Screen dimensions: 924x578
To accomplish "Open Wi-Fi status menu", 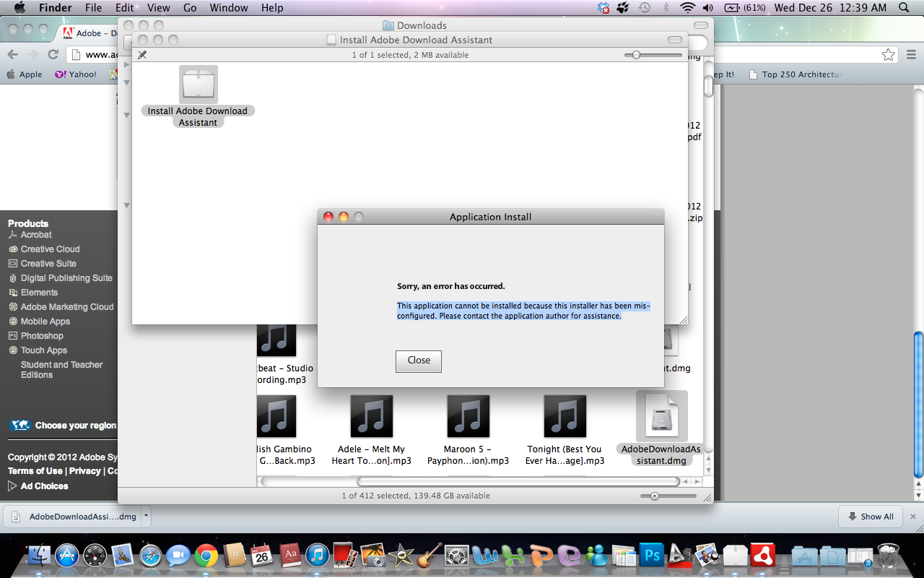I will pyautogui.click(x=687, y=8).
